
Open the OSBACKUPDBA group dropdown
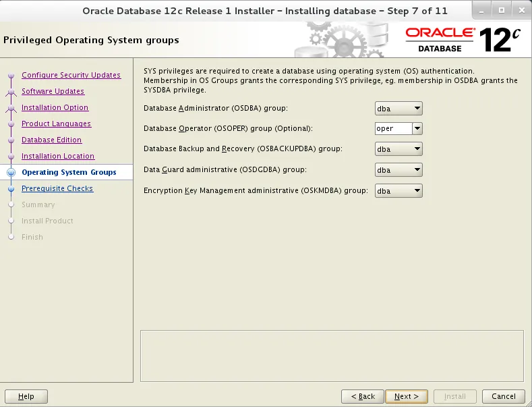coord(398,149)
